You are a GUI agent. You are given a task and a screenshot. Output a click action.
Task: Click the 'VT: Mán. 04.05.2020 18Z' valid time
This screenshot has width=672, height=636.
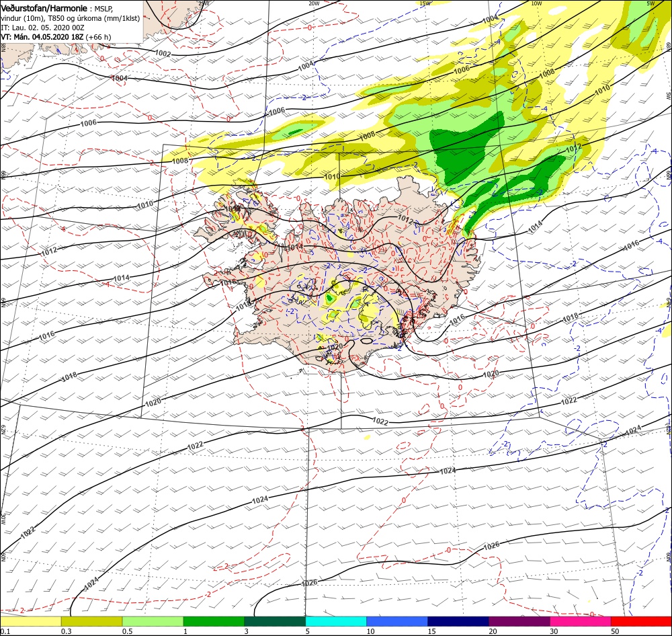click(x=42, y=37)
